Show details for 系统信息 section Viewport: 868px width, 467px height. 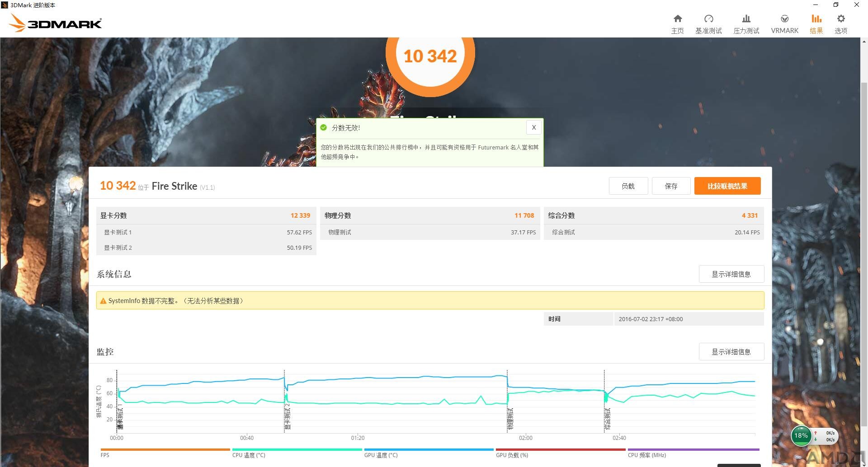point(731,274)
